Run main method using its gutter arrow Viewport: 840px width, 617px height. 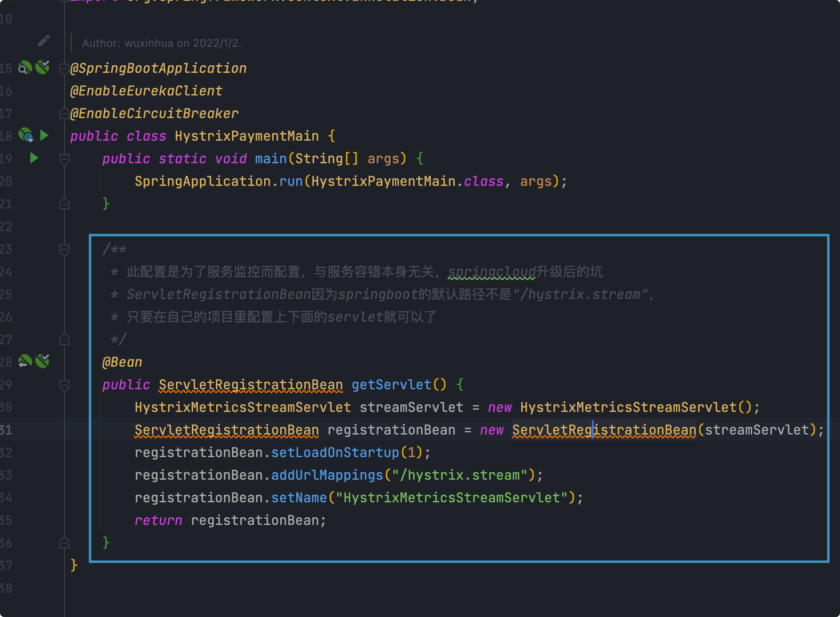click(x=34, y=158)
